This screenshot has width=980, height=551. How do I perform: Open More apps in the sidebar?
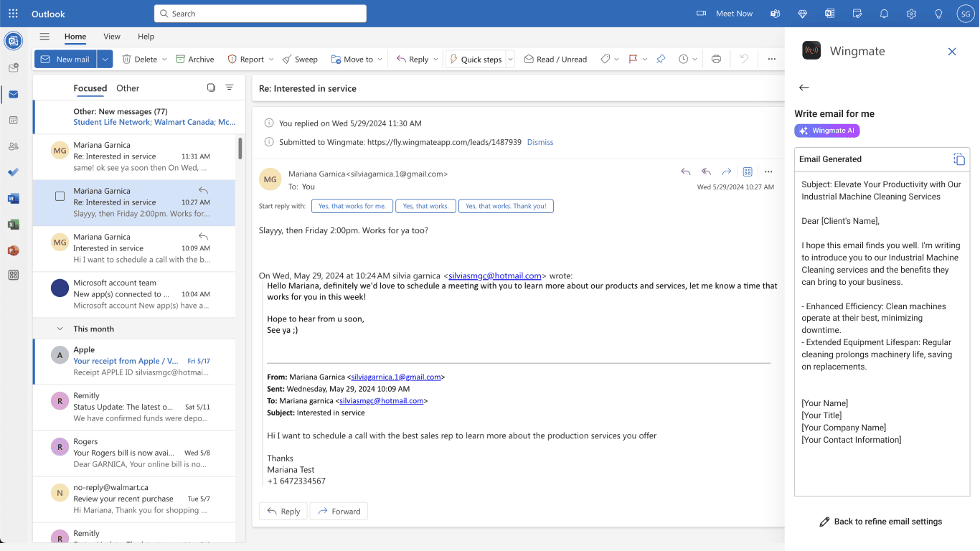coord(13,275)
